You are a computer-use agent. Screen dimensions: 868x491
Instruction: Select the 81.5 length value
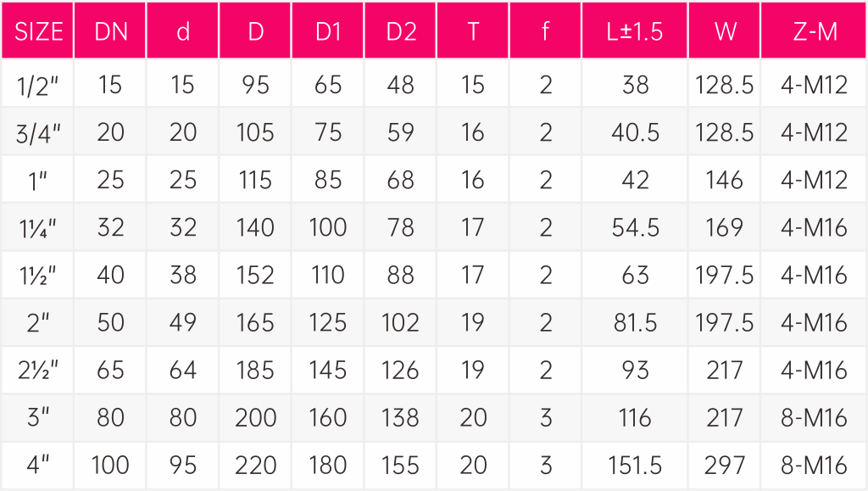[x=634, y=322]
